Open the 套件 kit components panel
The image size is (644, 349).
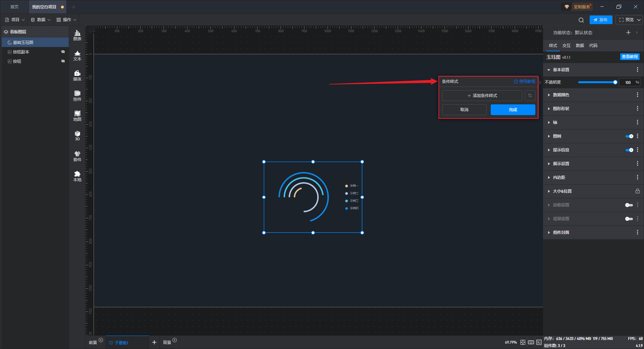click(77, 156)
